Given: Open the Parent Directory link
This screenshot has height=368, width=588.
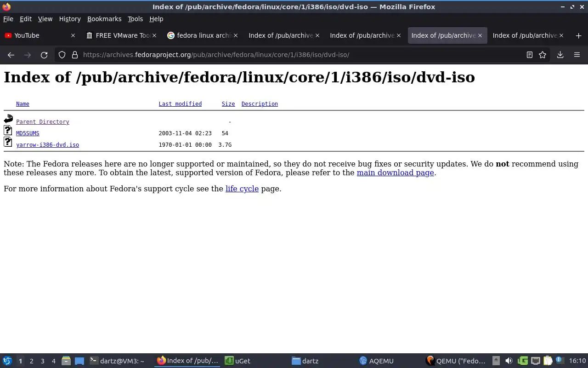Looking at the screenshot, I should coord(43,122).
